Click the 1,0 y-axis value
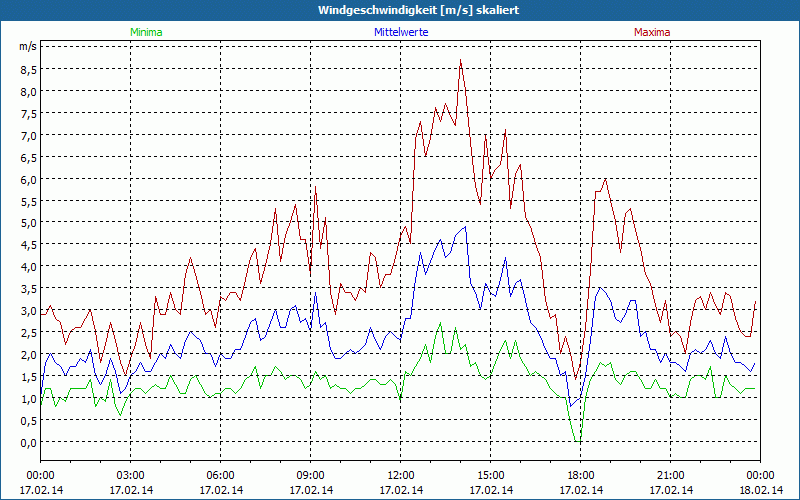 28,398
